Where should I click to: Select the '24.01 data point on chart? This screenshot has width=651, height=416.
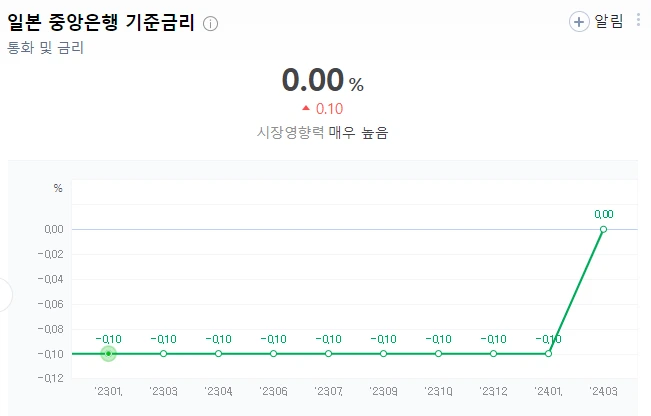click(548, 354)
